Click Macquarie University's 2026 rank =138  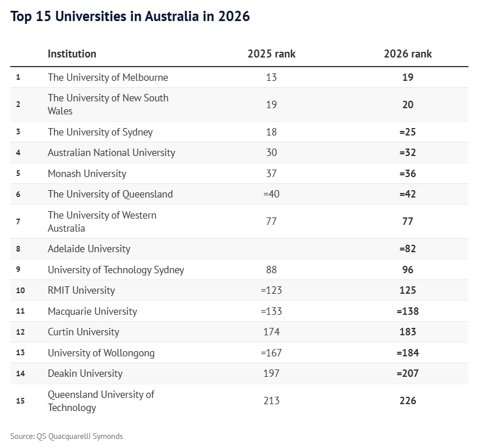408,311
